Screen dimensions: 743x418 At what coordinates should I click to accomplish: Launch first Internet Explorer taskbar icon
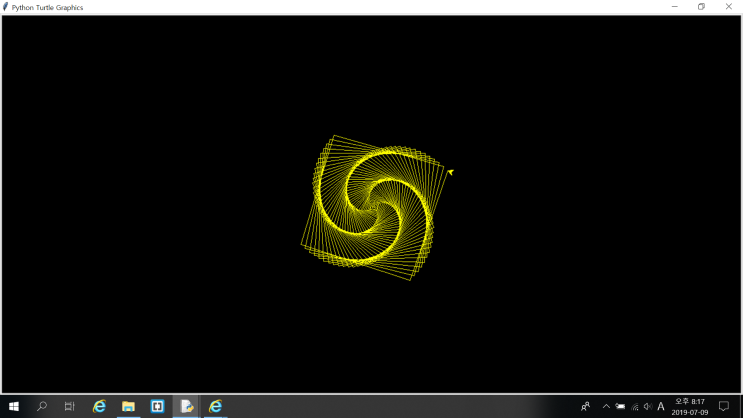[x=99, y=406]
